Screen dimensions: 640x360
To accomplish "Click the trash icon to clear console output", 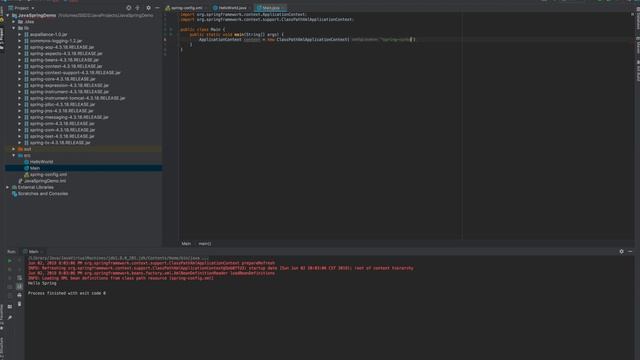I will pyautogui.click(x=19, y=304).
